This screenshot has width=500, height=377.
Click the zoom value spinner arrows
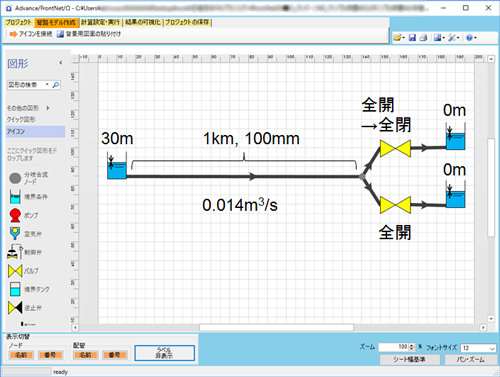[x=412, y=347]
